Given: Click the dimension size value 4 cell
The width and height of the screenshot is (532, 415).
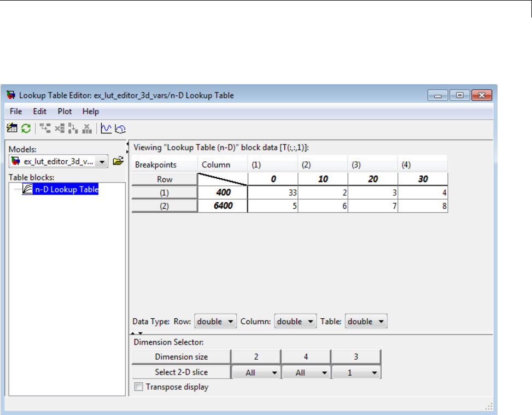Looking at the screenshot, I should point(306,356).
